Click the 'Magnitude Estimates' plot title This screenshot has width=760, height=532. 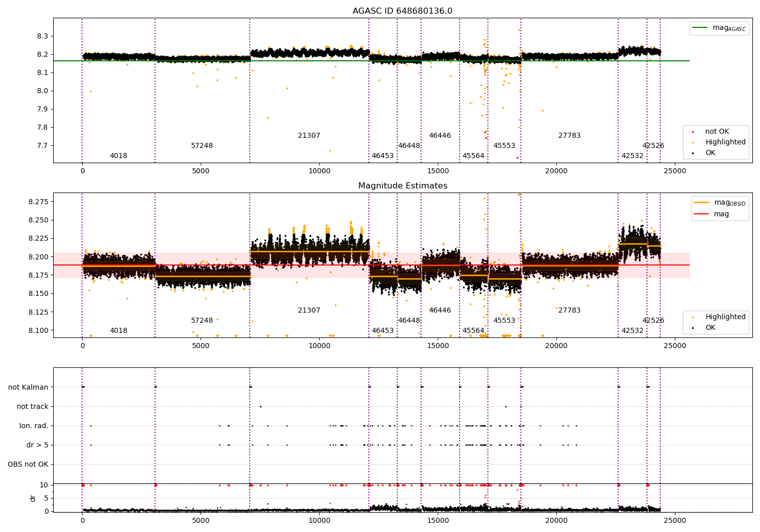coord(402,186)
